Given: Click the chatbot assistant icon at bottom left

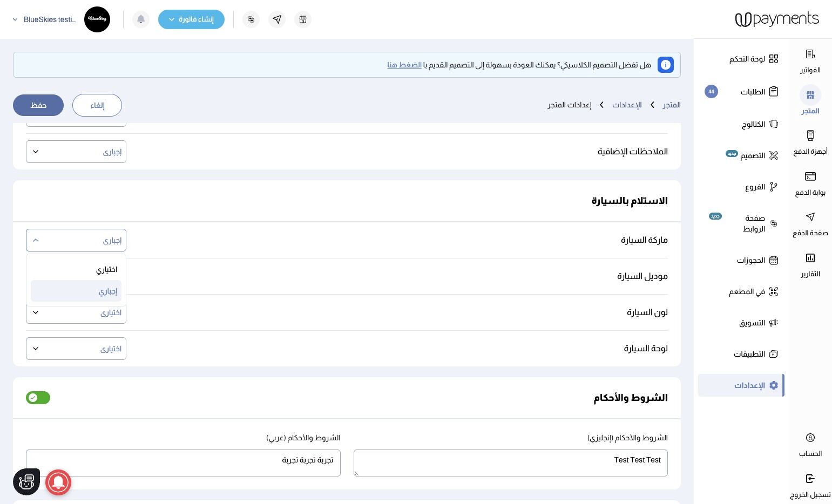Looking at the screenshot, I should pos(26,481).
